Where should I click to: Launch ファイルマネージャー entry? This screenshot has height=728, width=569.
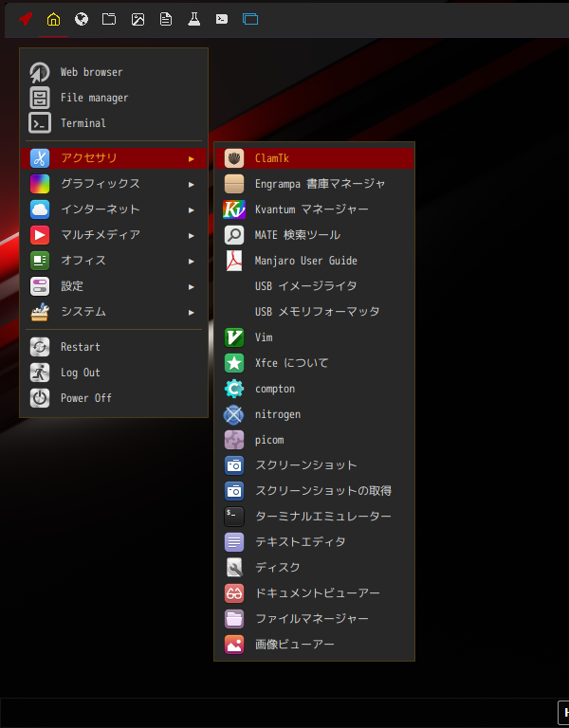click(x=314, y=619)
